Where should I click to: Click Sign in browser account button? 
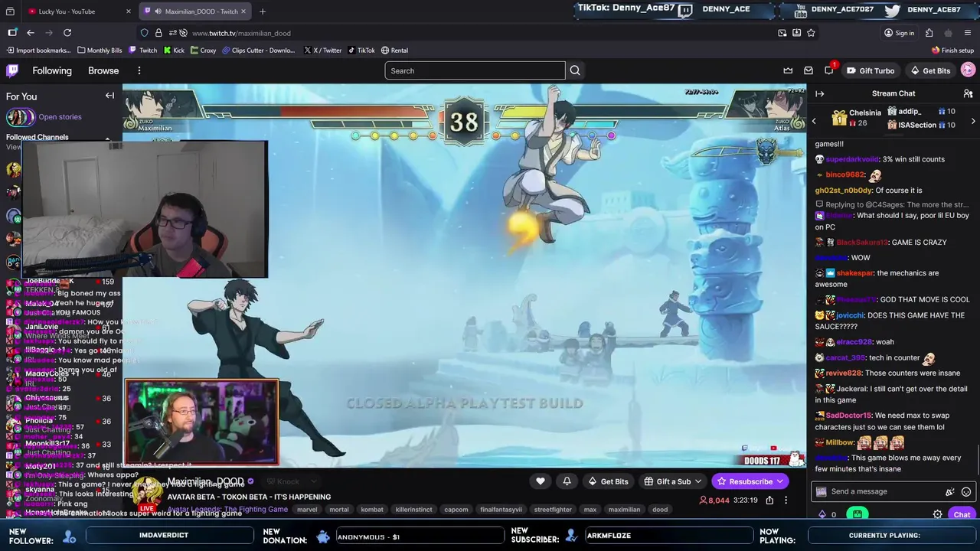click(x=899, y=33)
